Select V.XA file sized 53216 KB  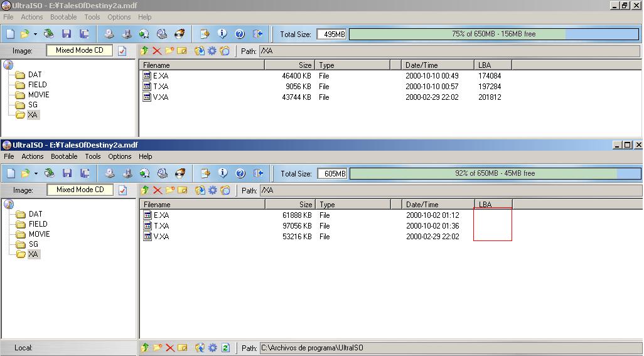(156, 237)
